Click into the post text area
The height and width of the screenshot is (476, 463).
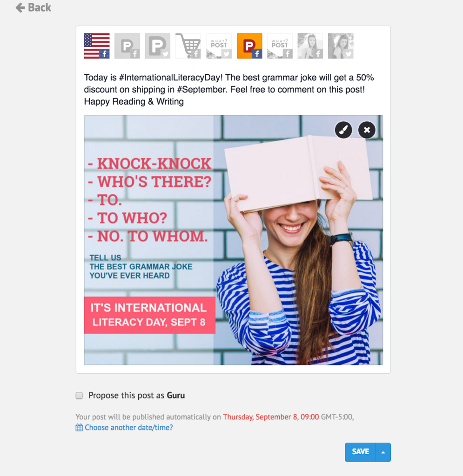233,90
